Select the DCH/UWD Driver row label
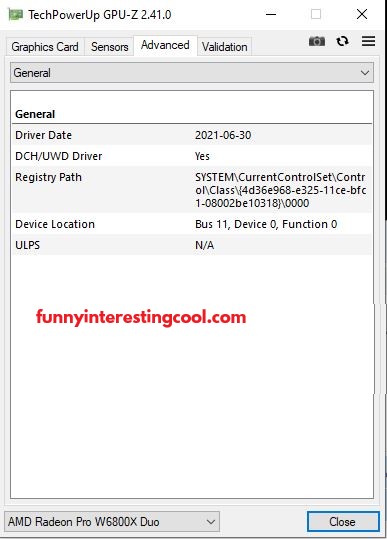The image size is (387, 539). click(59, 156)
